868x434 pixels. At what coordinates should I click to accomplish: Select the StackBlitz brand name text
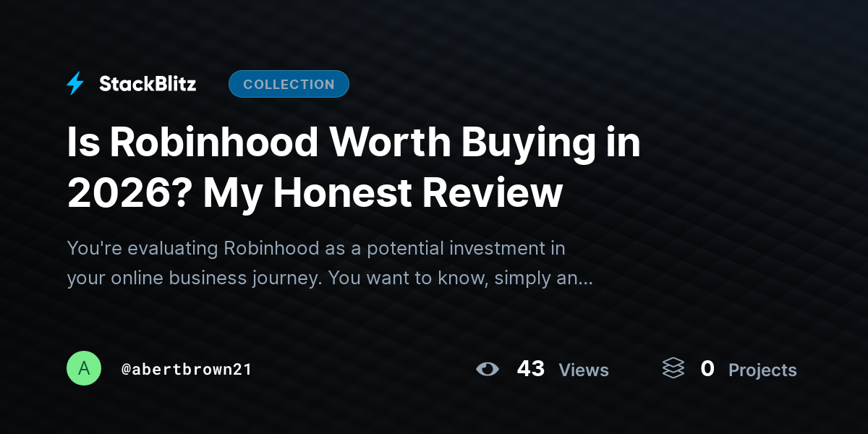point(148,84)
